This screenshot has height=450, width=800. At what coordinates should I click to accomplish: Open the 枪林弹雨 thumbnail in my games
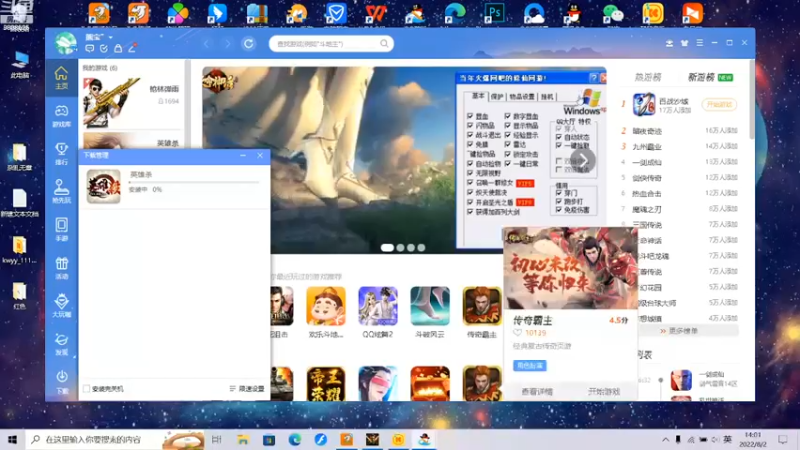click(111, 102)
